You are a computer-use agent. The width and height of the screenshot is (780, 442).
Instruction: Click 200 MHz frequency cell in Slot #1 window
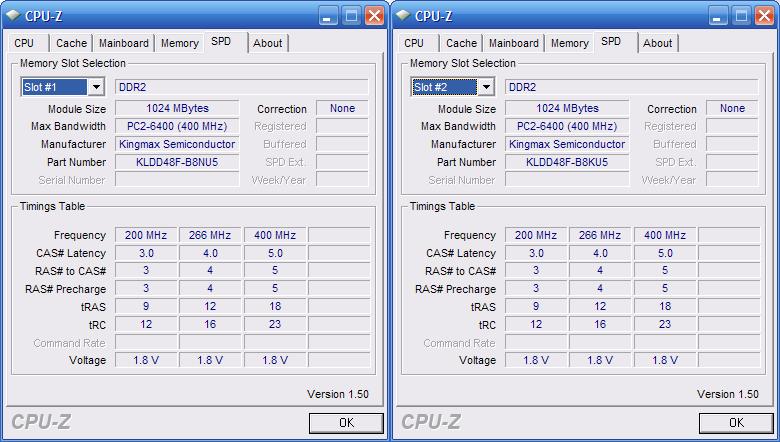pyautogui.click(x=146, y=235)
